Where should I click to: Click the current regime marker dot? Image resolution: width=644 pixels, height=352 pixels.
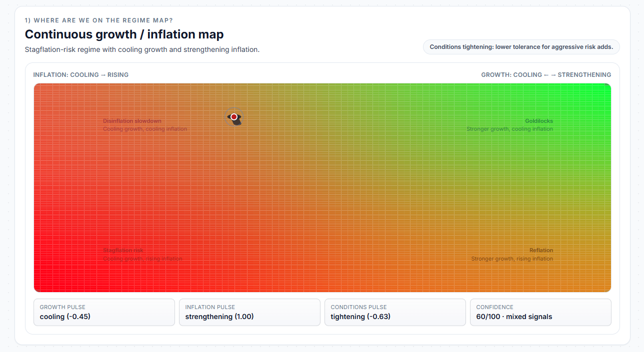233,117
